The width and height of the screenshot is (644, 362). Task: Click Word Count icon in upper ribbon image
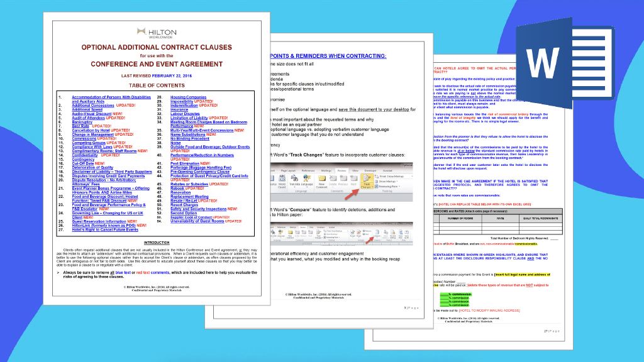tap(282, 182)
